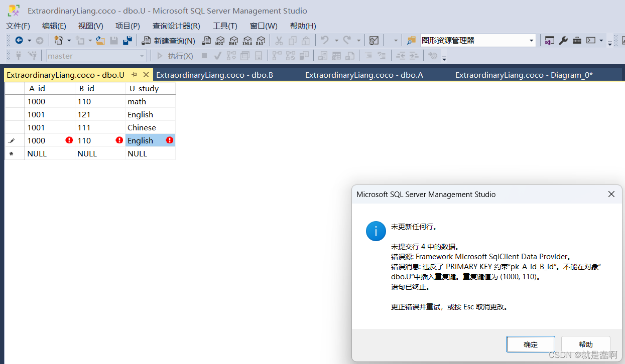Click the DAX query icon
The height and width of the screenshot is (364, 625).
(x=261, y=41)
